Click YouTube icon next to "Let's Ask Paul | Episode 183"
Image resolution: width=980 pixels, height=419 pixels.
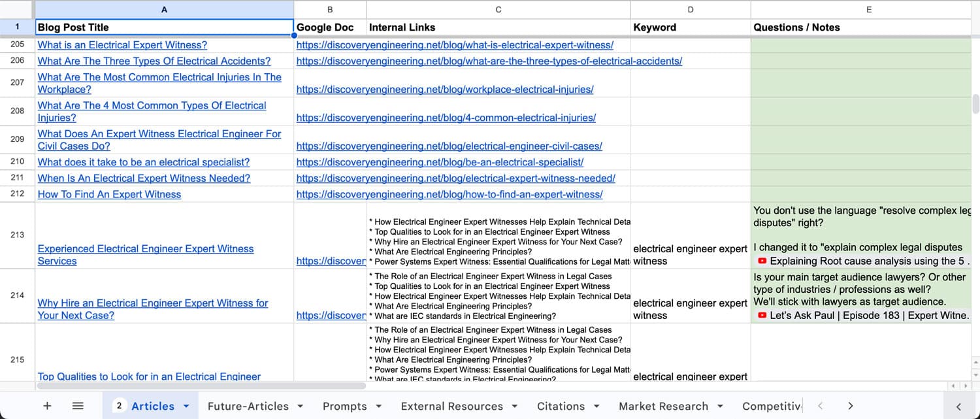point(761,315)
